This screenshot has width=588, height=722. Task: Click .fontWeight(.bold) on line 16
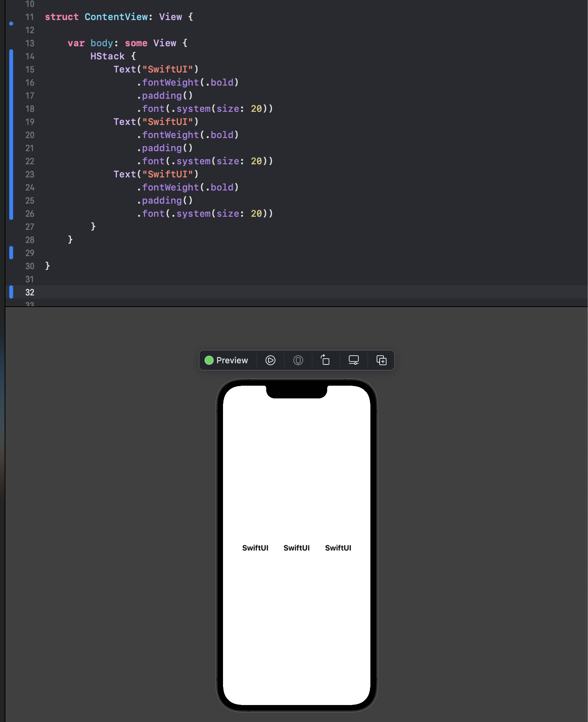click(188, 83)
